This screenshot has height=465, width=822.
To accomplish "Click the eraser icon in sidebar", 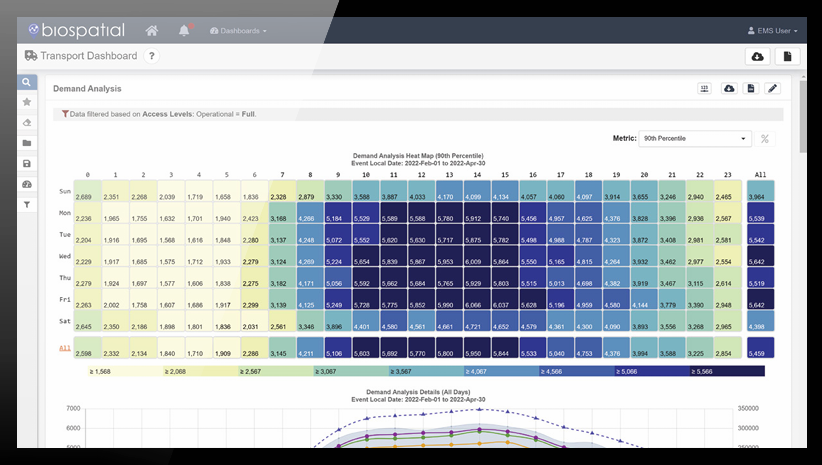I will pos(27,123).
